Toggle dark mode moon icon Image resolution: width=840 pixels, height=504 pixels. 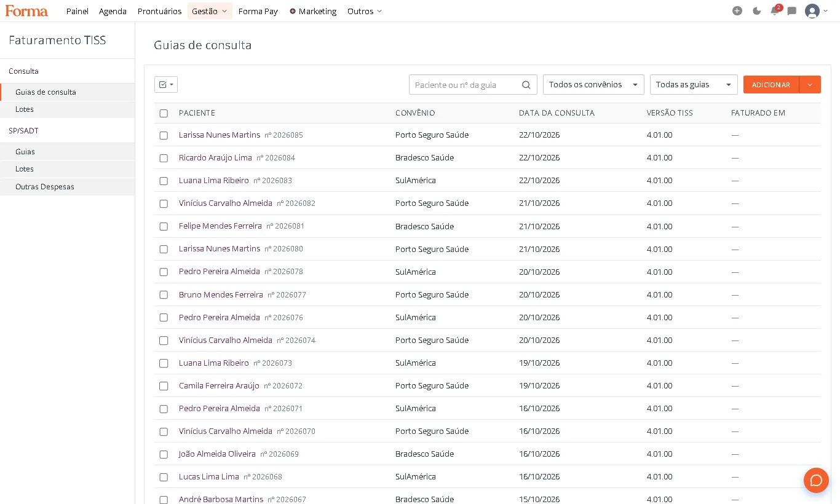[756, 11]
